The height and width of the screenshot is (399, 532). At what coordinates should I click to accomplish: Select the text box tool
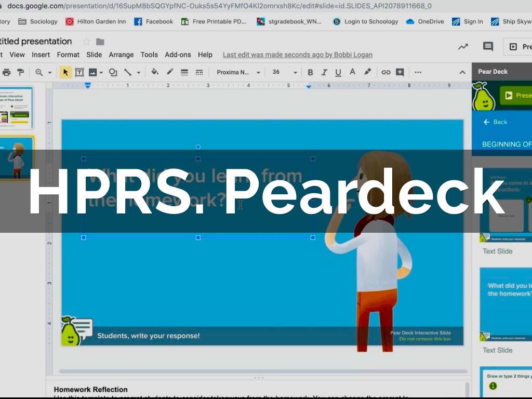tap(79, 72)
